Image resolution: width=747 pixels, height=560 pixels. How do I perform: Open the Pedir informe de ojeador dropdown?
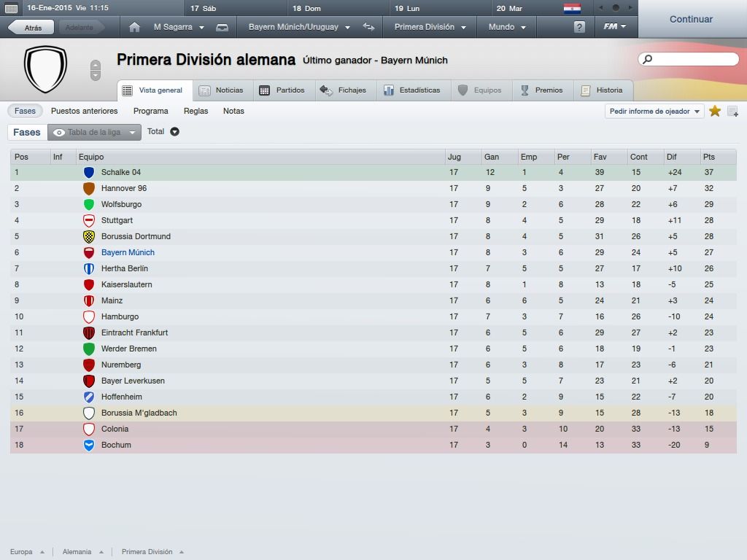click(x=654, y=112)
